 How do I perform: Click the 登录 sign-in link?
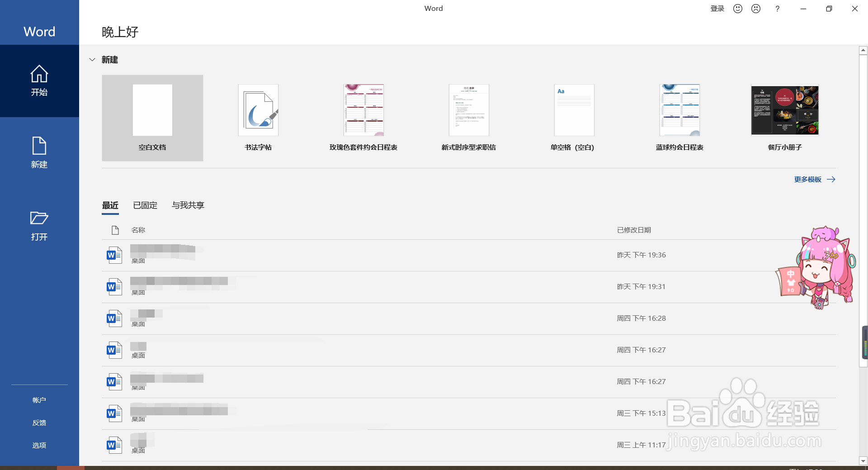point(717,9)
